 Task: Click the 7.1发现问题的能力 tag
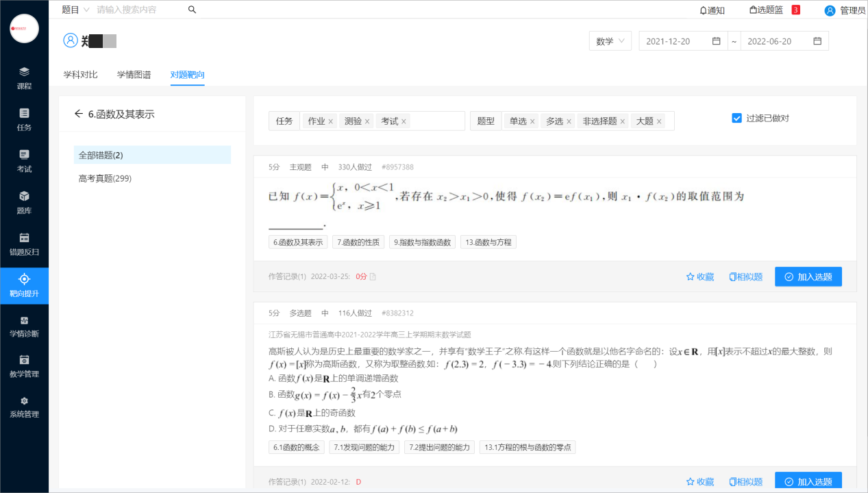[x=364, y=447]
